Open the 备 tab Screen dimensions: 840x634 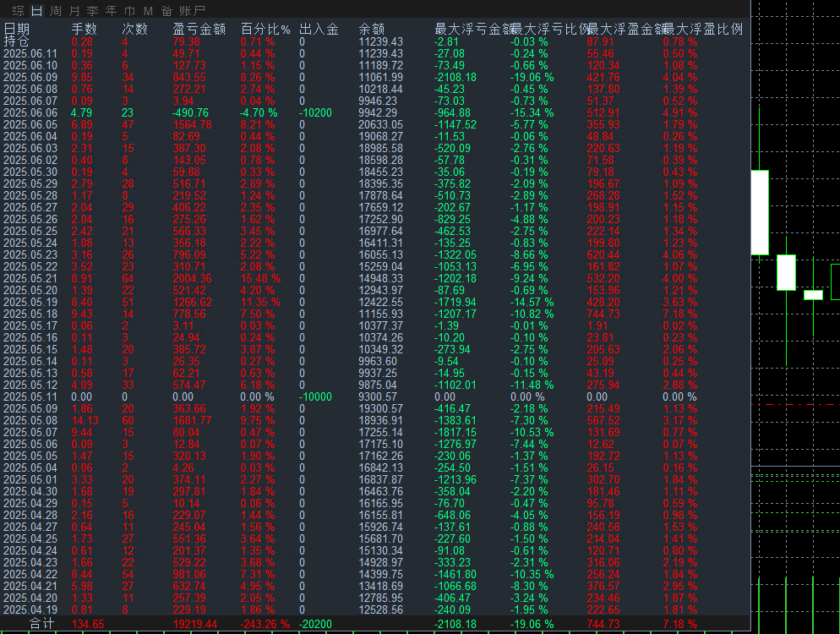166,11
